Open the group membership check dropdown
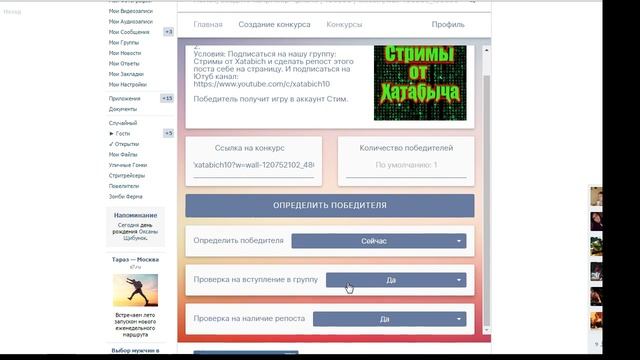640x360 pixels. [x=396, y=280]
